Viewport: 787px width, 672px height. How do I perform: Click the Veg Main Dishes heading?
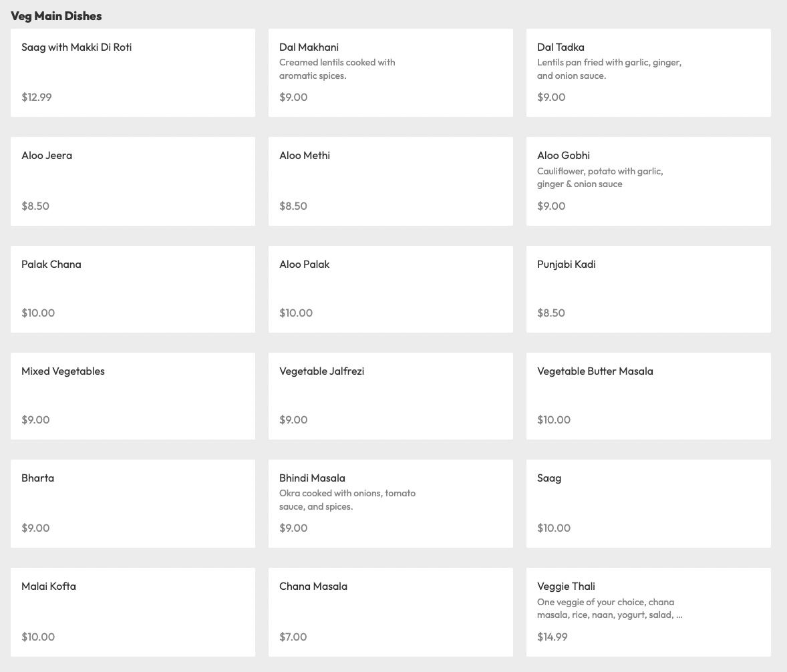click(56, 15)
